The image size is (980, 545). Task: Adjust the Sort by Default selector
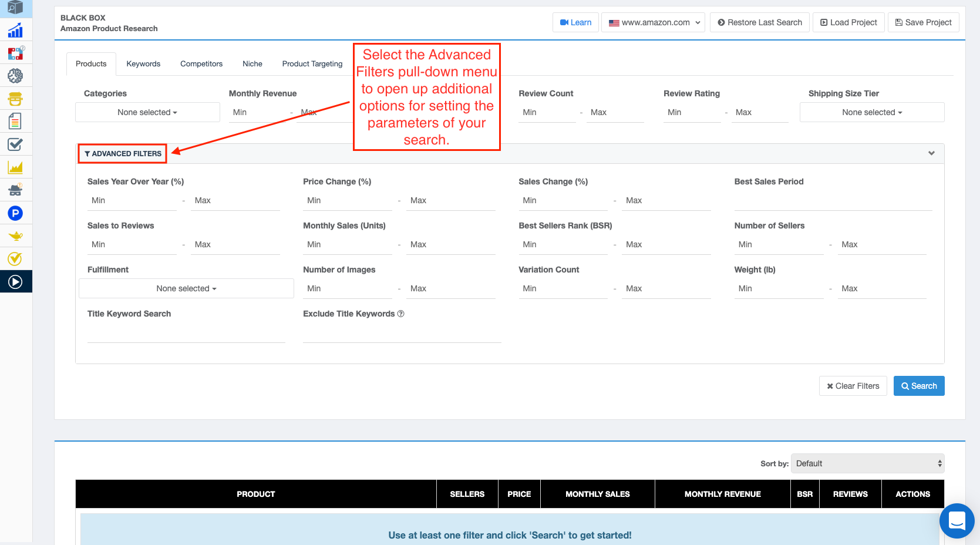coord(867,463)
